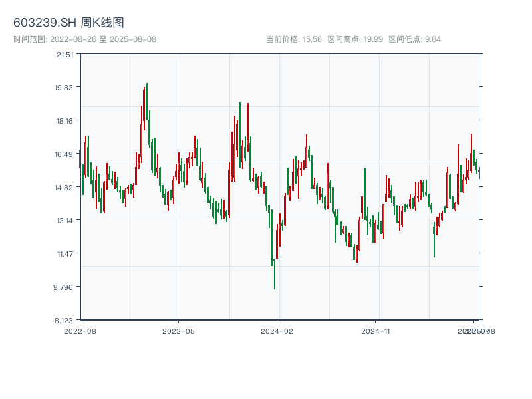The height and width of the screenshot is (399, 532).
Task: Click the tallest green candlestick near the 19.99 peak
Action: pyautogui.click(x=147, y=102)
